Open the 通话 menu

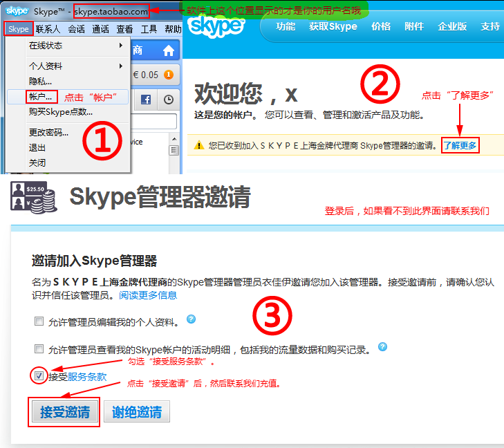(101, 29)
